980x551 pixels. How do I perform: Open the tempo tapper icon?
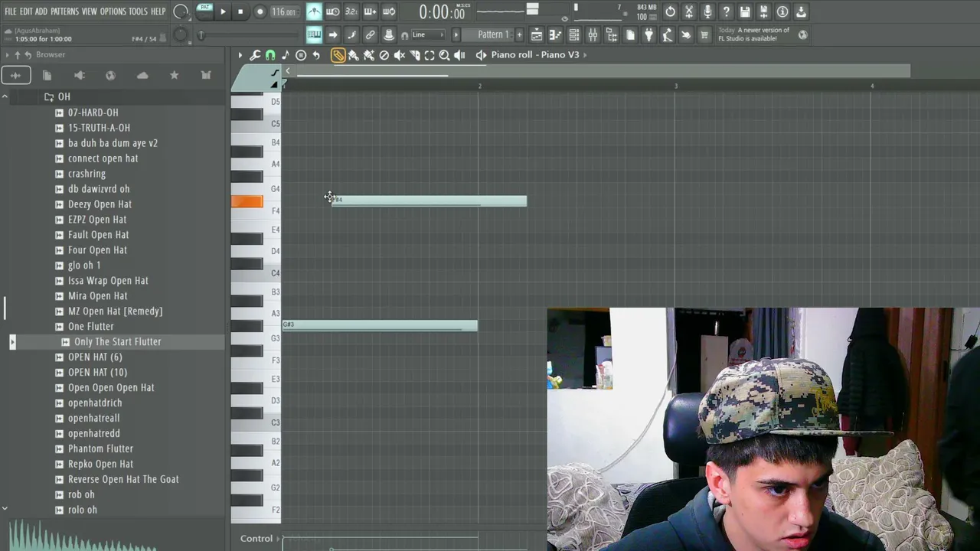point(667,34)
